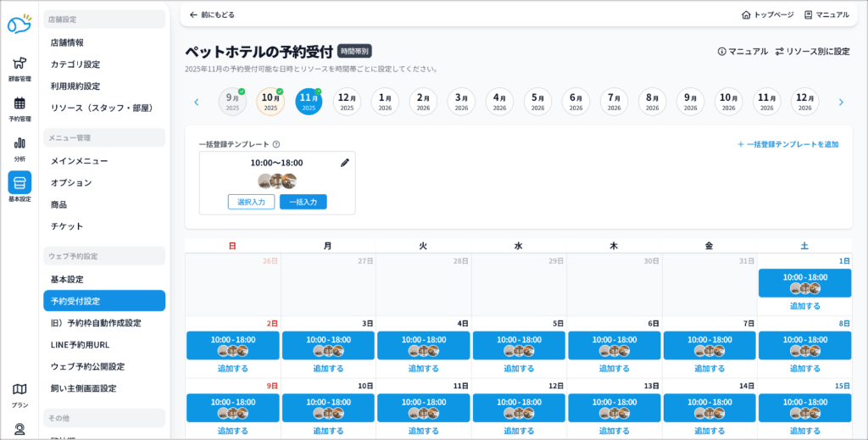The width and height of the screenshot is (868, 440).
Task: Go back with 前にもどる
Action: 212,15
